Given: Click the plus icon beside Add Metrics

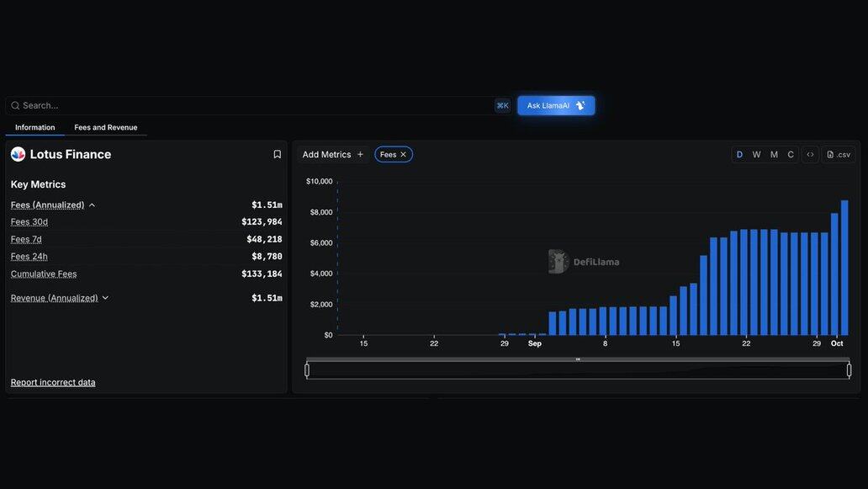Looking at the screenshot, I should [x=360, y=155].
